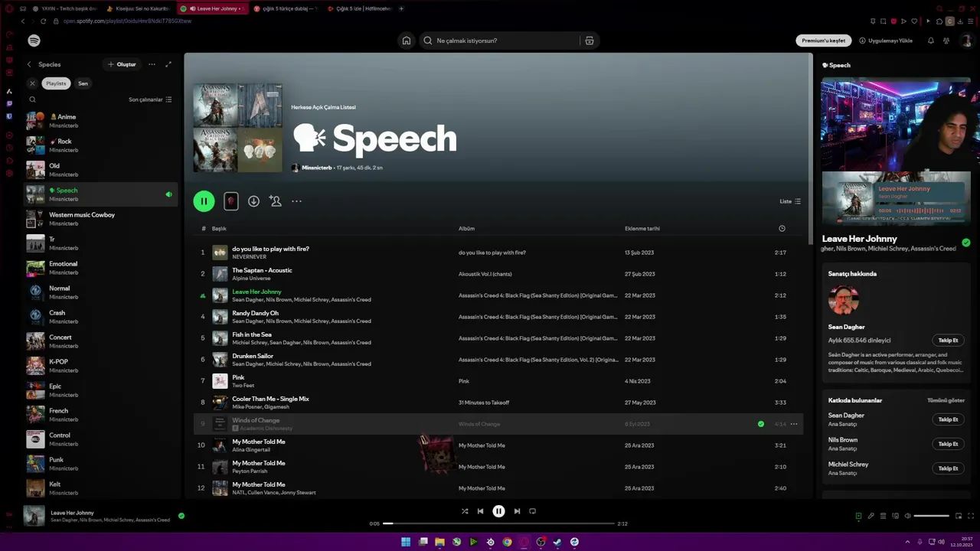
Task: Seek on song progress bar
Action: (x=498, y=523)
